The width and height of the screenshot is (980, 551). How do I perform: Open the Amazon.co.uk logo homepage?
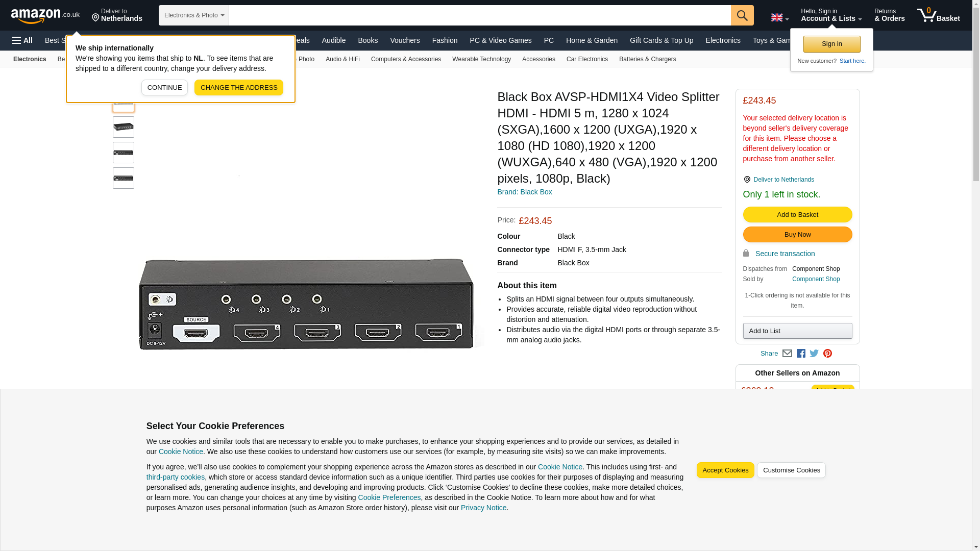(45, 15)
